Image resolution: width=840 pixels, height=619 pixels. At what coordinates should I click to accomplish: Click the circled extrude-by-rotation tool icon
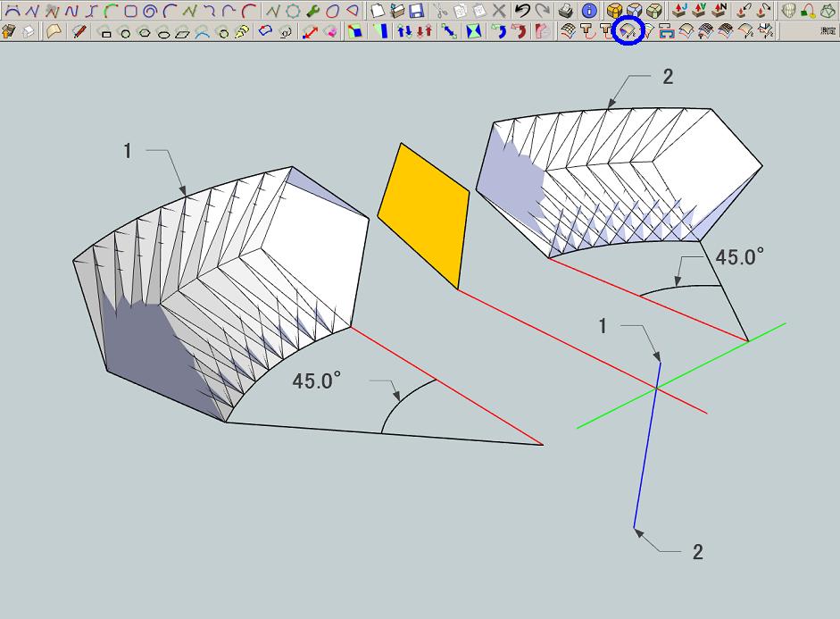[628, 31]
